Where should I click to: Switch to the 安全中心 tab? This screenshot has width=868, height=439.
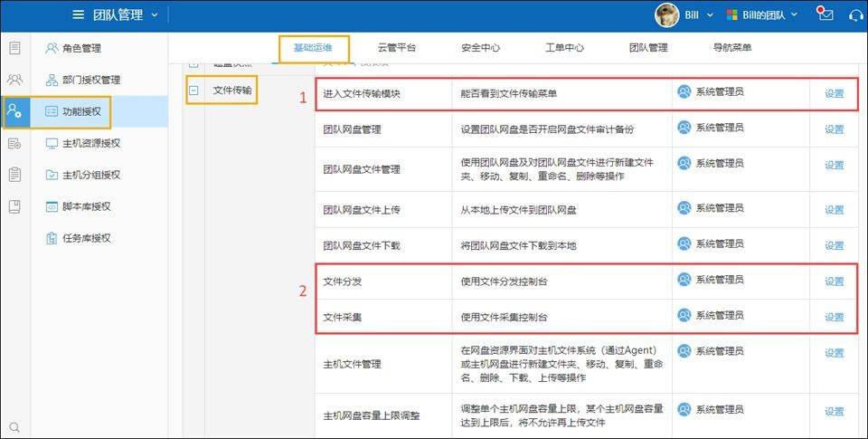(x=480, y=48)
